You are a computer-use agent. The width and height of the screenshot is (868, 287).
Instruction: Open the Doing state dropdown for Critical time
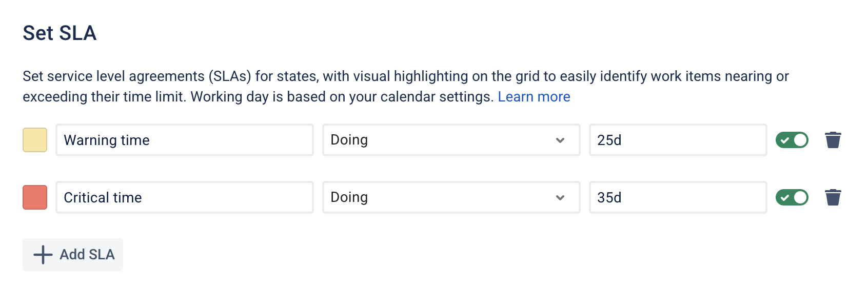coord(450,197)
